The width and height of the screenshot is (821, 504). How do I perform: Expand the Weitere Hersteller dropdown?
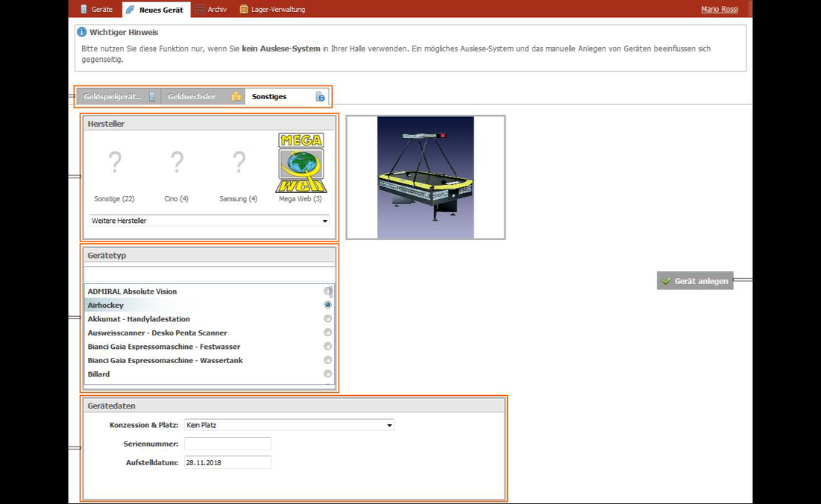[x=210, y=221]
